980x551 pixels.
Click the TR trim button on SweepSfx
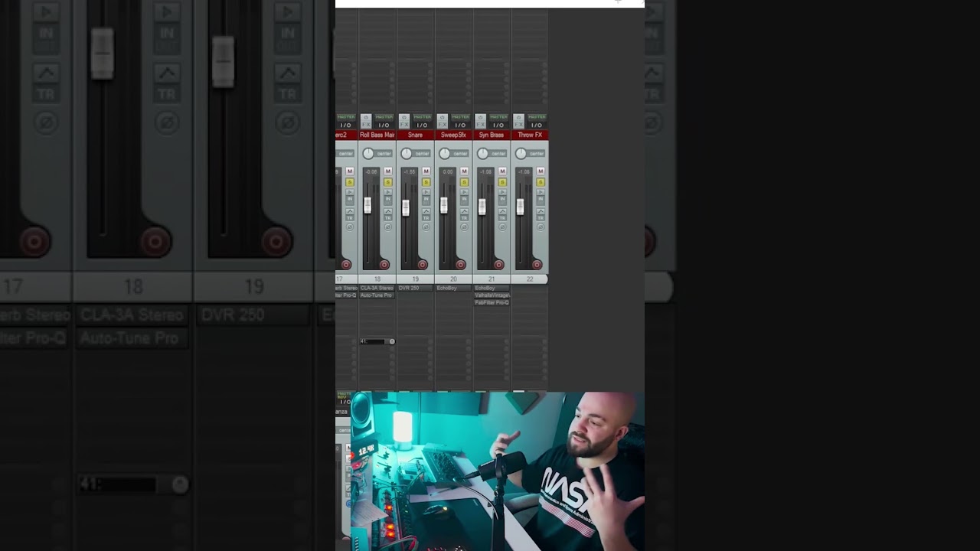[x=465, y=217]
